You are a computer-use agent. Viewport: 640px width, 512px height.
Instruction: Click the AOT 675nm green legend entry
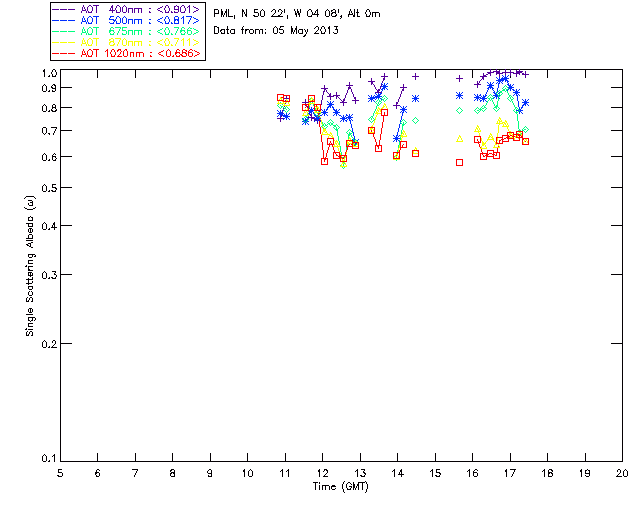tap(127, 31)
